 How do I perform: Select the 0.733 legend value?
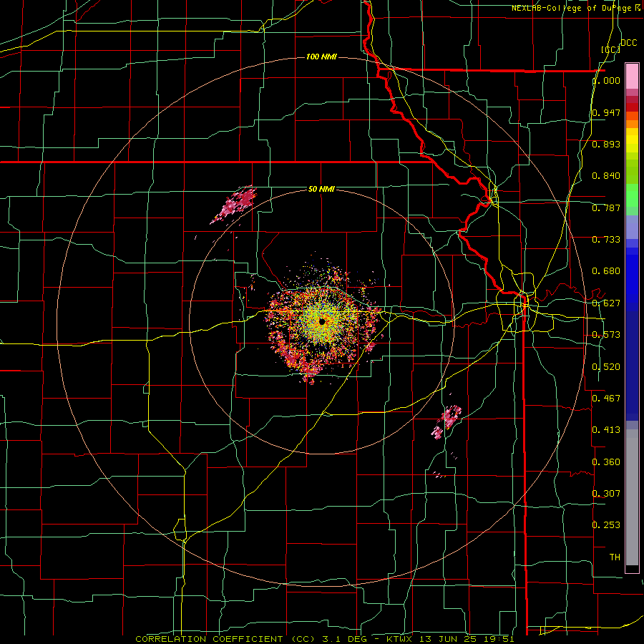pyautogui.click(x=606, y=240)
